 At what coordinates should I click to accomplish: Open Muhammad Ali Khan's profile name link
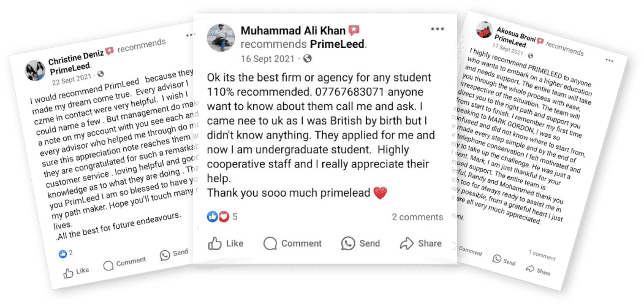[293, 31]
